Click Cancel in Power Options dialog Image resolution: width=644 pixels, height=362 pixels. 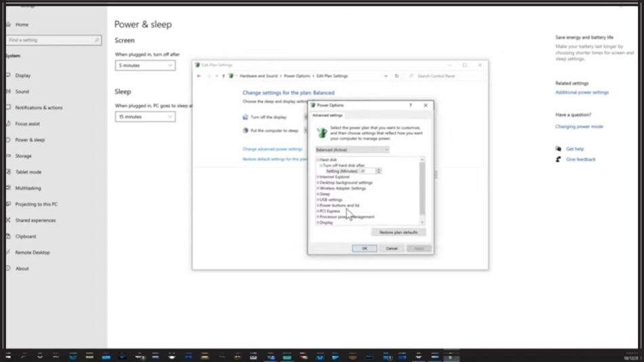(x=391, y=249)
